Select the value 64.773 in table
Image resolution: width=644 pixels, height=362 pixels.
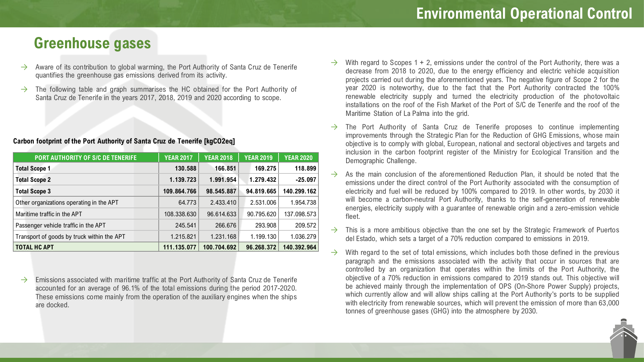tap(187, 202)
